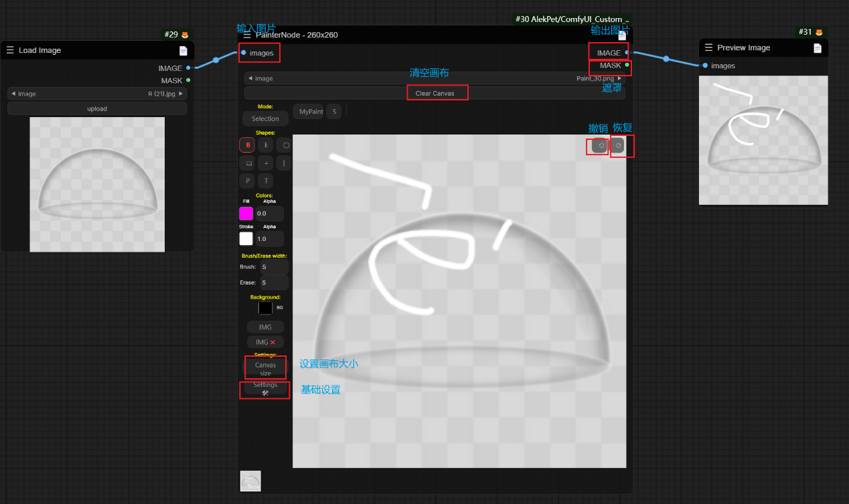Image resolution: width=849 pixels, height=504 pixels.
Task: Click the redo button on the canvas
Action: click(x=618, y=146)
